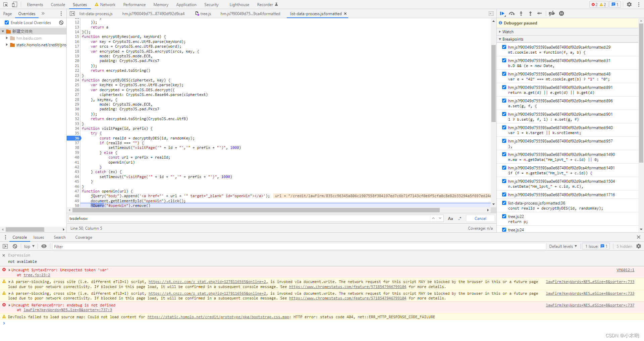The width and height of the screenshot is (644, 341).
Task: Step over next function call
Action: [512, 13]
